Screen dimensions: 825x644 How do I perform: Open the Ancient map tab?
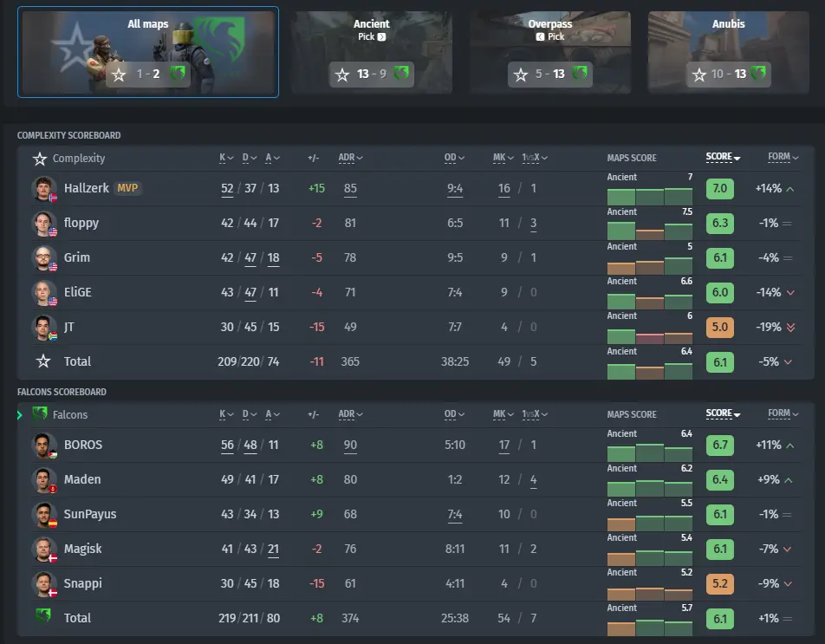click(372, 52)
